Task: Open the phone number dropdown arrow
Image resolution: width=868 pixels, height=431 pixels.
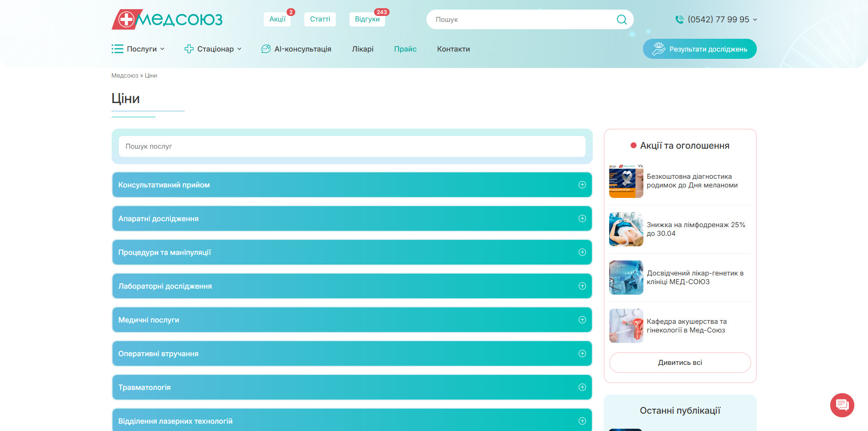Action: tap(755, 20)
